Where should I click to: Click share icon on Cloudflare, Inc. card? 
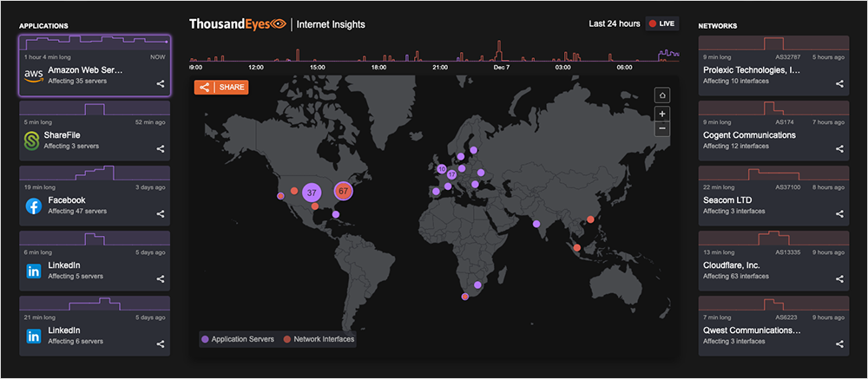click(x=839, y=279)
